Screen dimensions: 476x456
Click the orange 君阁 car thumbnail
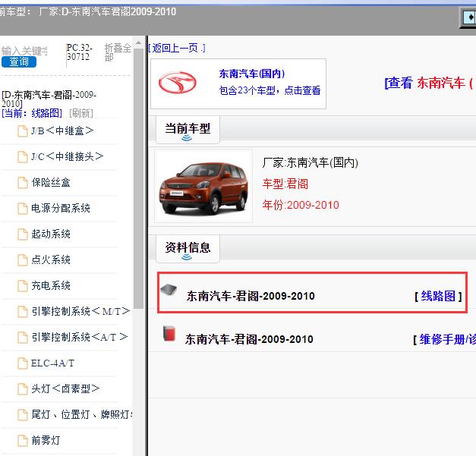[x=203, y=187]
